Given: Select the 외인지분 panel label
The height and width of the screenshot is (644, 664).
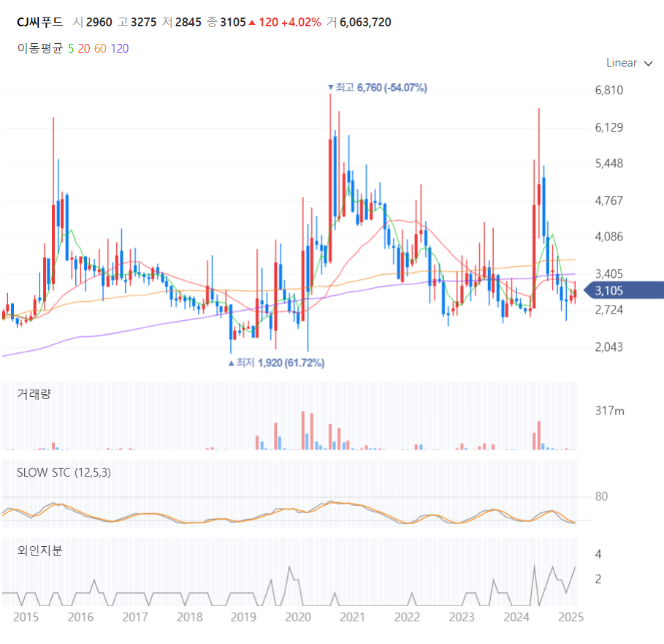Looking at the screenshot, I should pos(39,550).
